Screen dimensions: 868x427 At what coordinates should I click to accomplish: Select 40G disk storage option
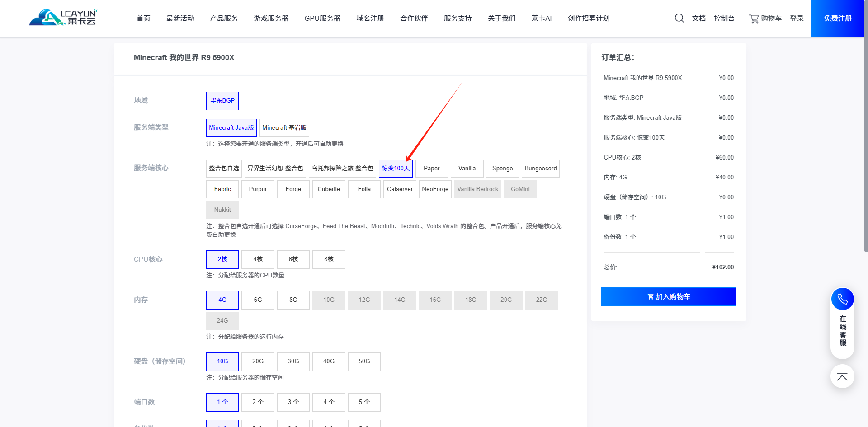click(x=329, y=361)
